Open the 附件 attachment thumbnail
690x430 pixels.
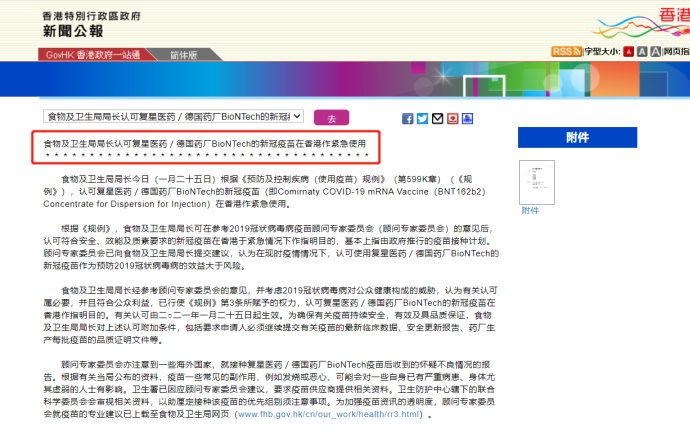point(537,182)
